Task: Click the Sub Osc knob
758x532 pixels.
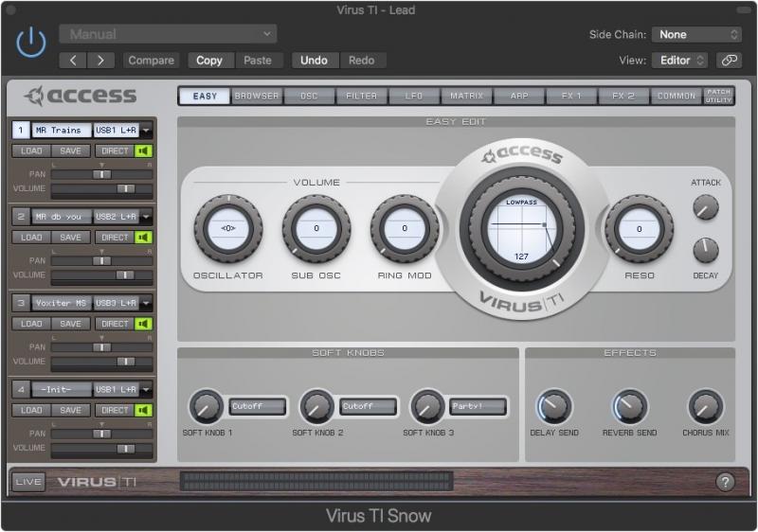Action: click(316, 228)
